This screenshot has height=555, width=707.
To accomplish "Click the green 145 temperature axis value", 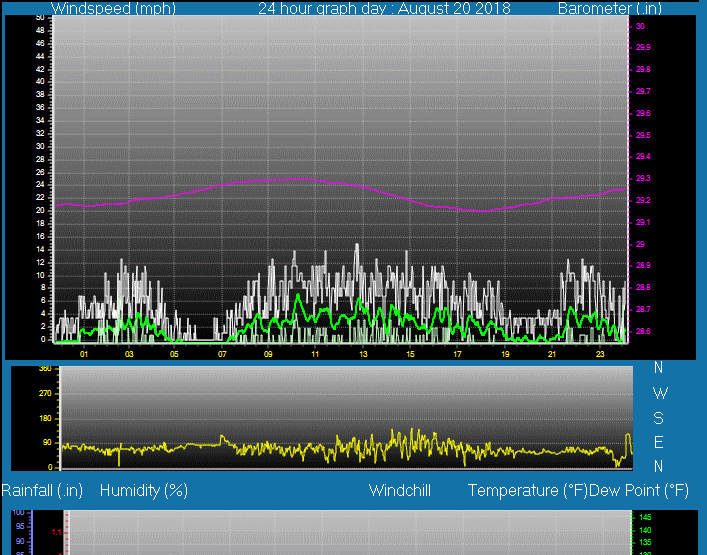I will click(645, 518).
